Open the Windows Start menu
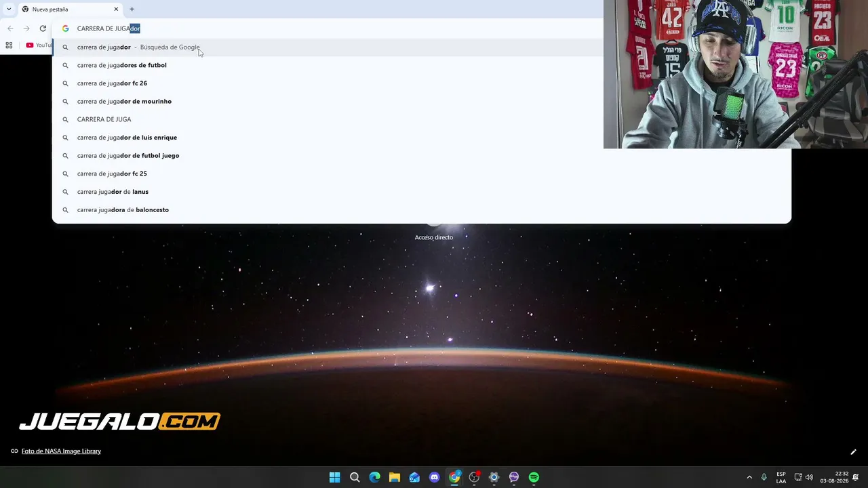This screenshot has width=868, height=488. tap(334, 477)
